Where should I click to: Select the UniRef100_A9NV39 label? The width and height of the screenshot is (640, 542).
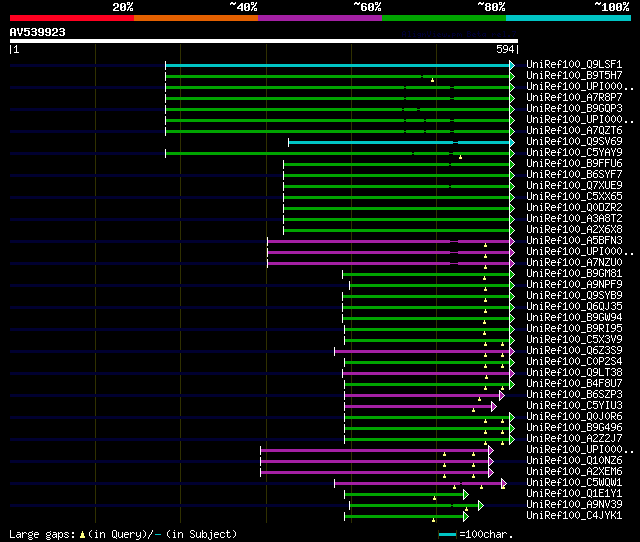coord(574,505)
